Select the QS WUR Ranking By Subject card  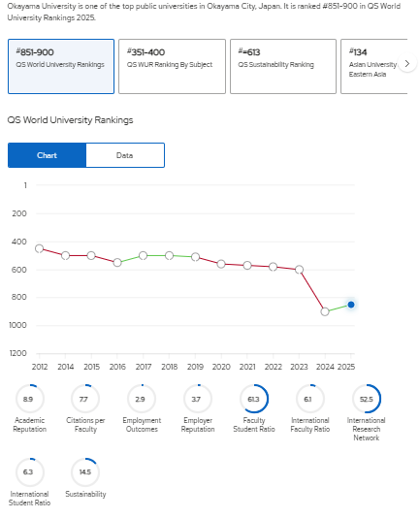[172, 66]
